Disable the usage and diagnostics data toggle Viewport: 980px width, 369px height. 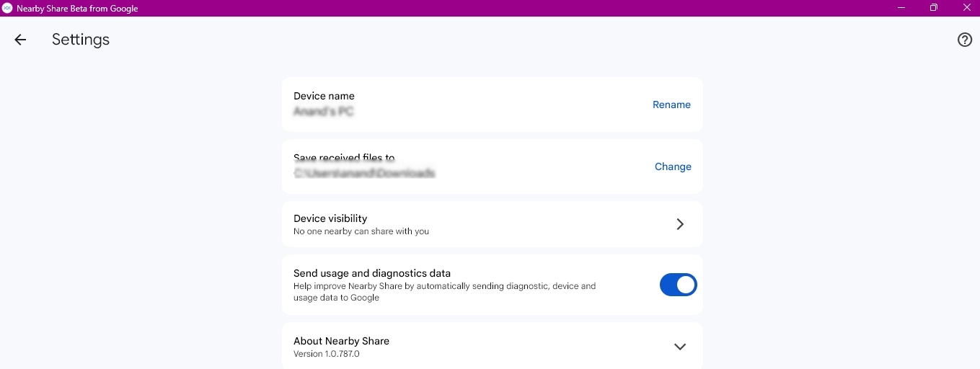678,285
